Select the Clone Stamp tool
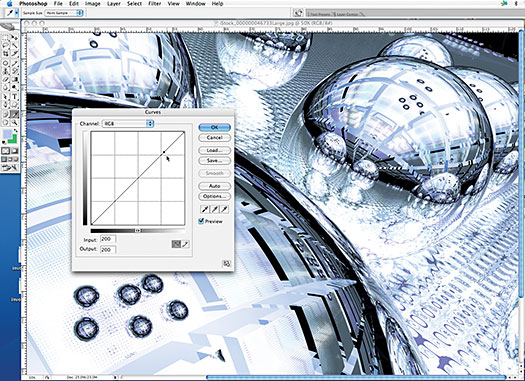The height and width of the screenshot is (381, 525). pyautogui.click(x=5, y=71)
